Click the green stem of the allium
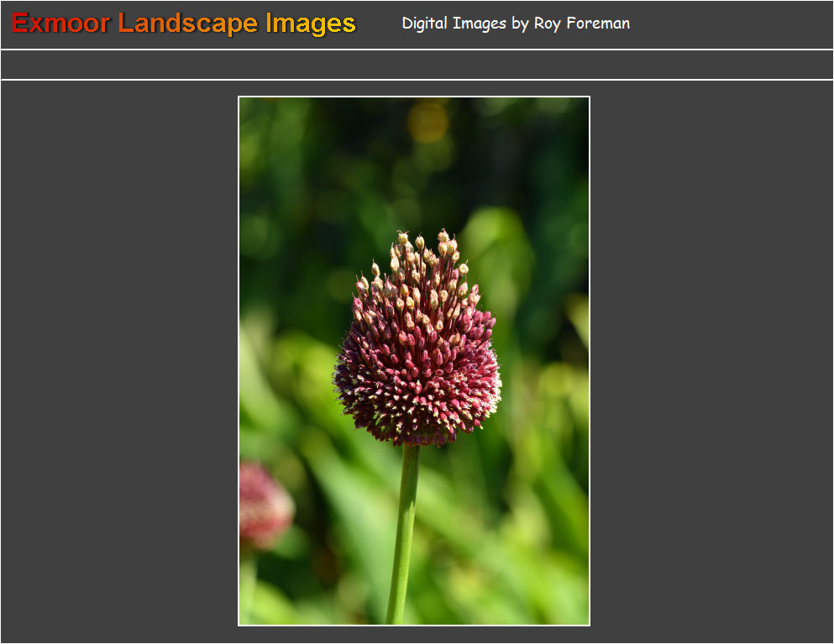Viewport: 834px width, 644px height. tap(406, 521)
